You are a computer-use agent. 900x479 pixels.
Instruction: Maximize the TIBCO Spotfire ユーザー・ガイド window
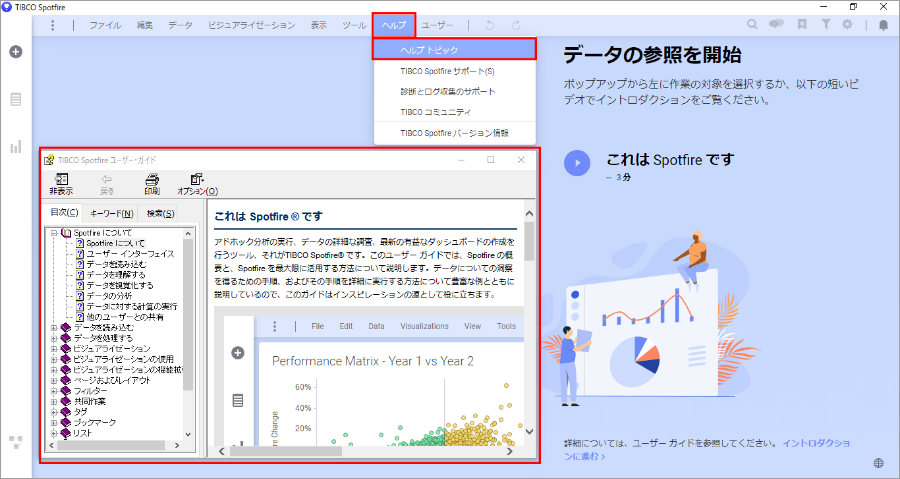491,160
